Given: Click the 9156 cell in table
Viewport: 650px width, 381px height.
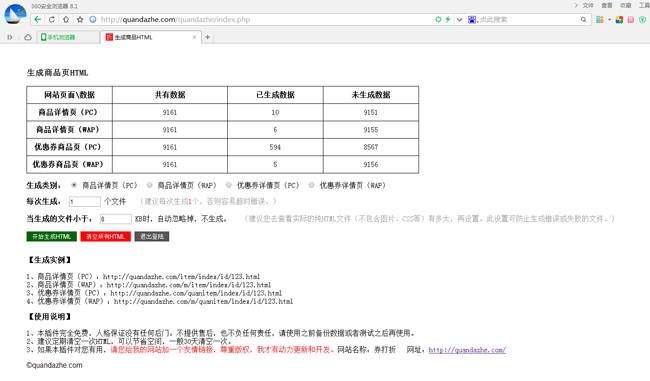Looking at the screenshot, I should tap(371, 165).
